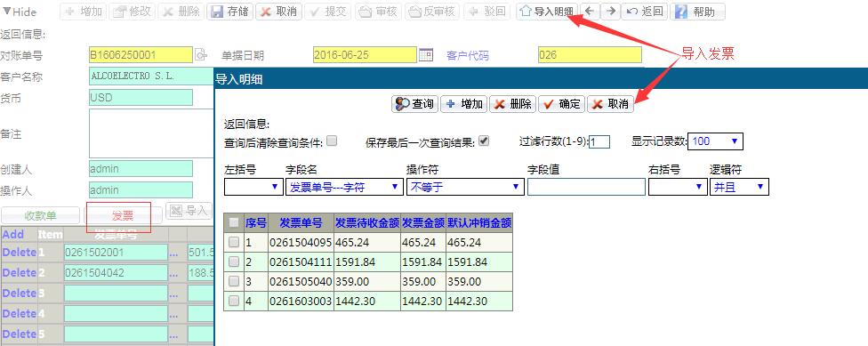Click the top toolbar 删除 button
The width and height of the screenshot is (868, 346).
(181, 12)
